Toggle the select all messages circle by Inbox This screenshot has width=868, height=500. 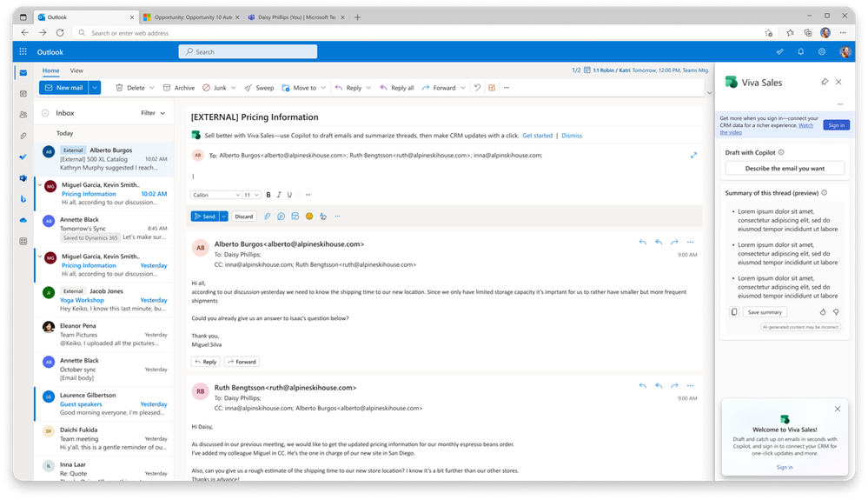[x=45, y=113]
